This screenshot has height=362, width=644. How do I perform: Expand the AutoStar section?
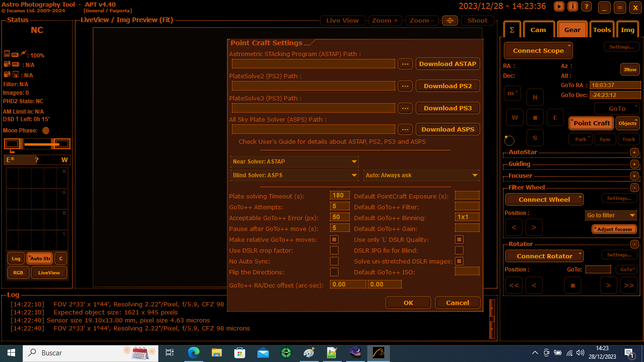point(635,152)
